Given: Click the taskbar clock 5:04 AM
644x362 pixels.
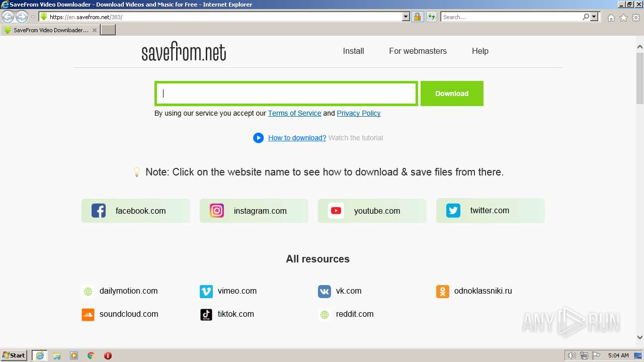Looking at the screenshot, I should [618, 355].
